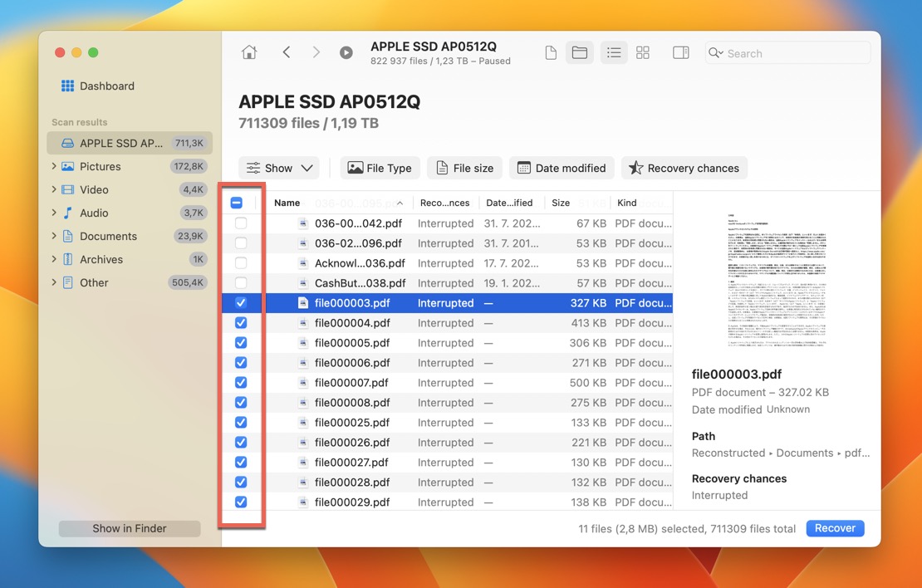
Task: Click PDF icon of file000007.pdf
Action: pyautogui.click(x=303, y=383)
